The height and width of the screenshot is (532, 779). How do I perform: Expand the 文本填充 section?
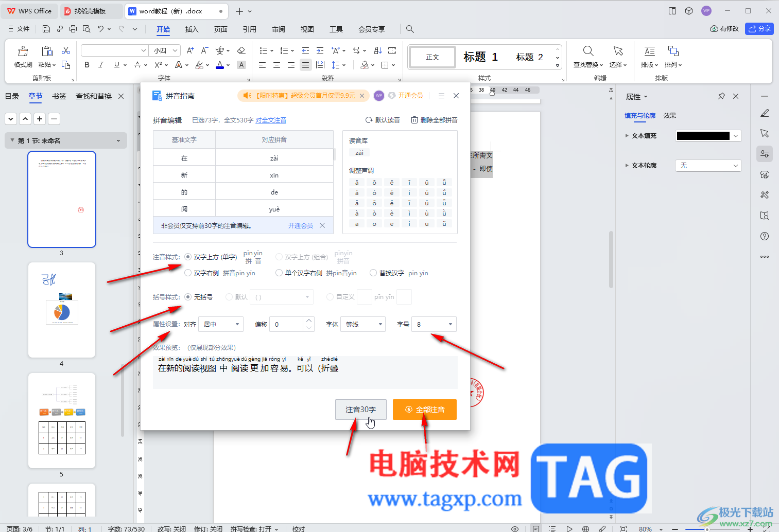[x=627, y=136]
